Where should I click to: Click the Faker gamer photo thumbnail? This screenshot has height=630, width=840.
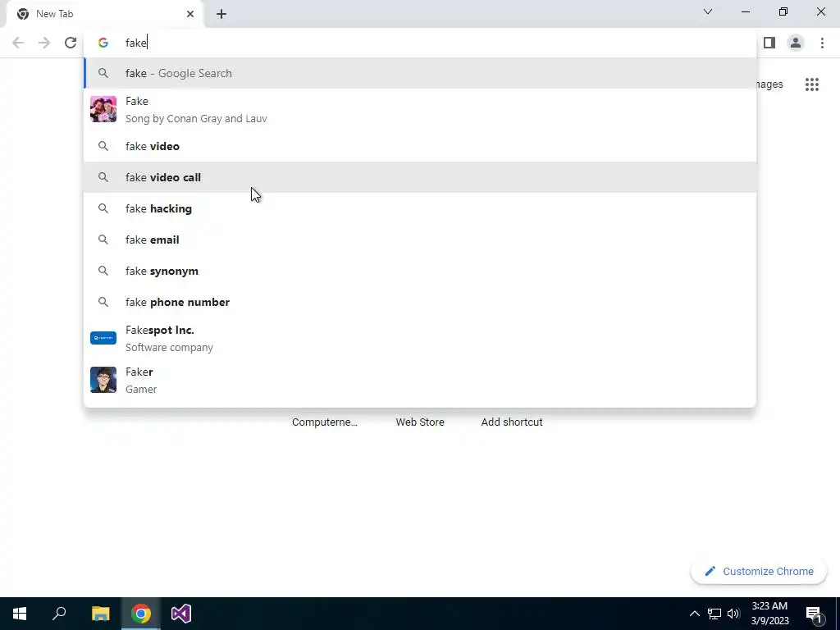(103, 380)
